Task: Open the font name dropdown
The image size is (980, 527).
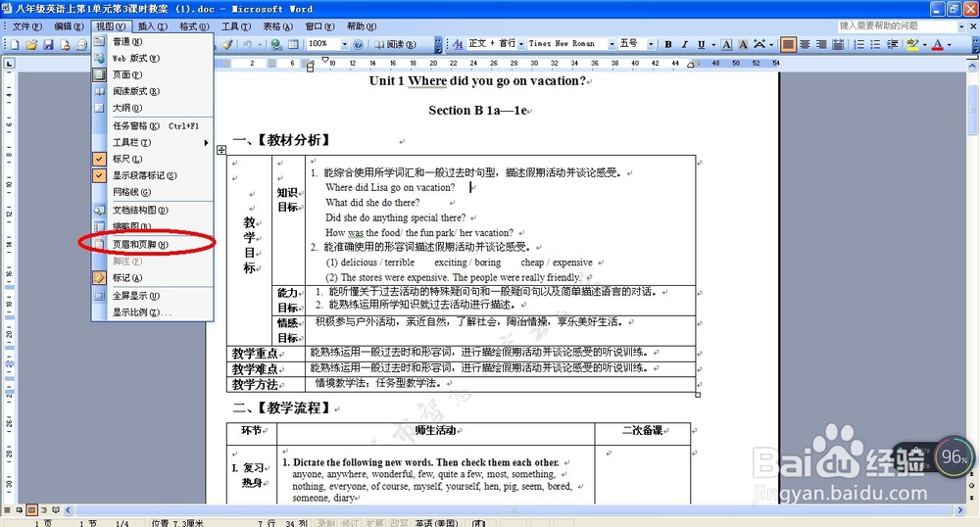Action: [612, 44]
